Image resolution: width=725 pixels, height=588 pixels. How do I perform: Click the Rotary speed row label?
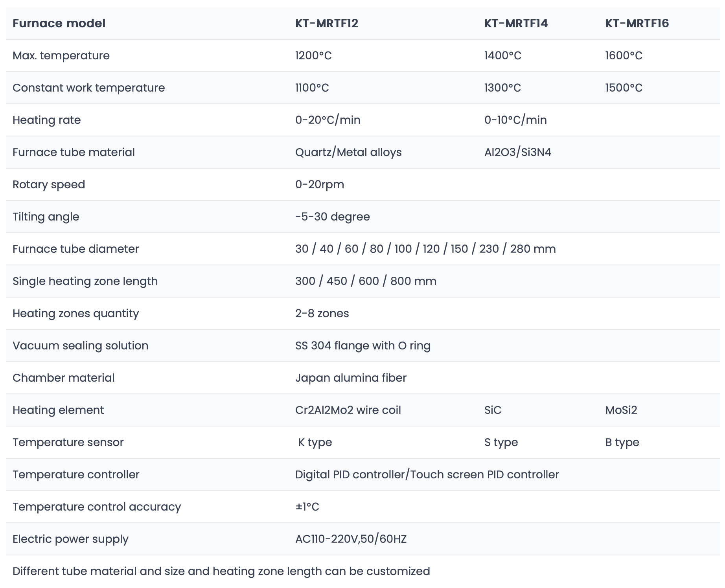point(49,184)
